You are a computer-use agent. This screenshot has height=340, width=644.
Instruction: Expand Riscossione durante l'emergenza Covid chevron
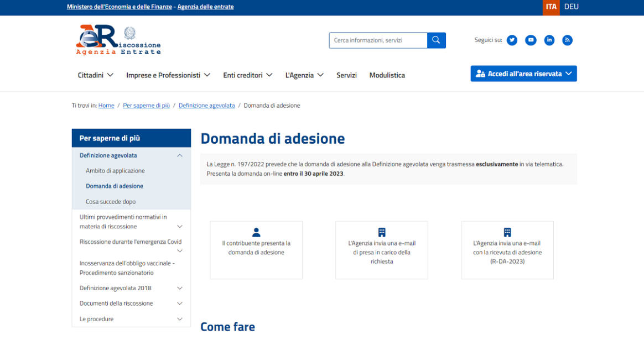(x=179, y=251)
